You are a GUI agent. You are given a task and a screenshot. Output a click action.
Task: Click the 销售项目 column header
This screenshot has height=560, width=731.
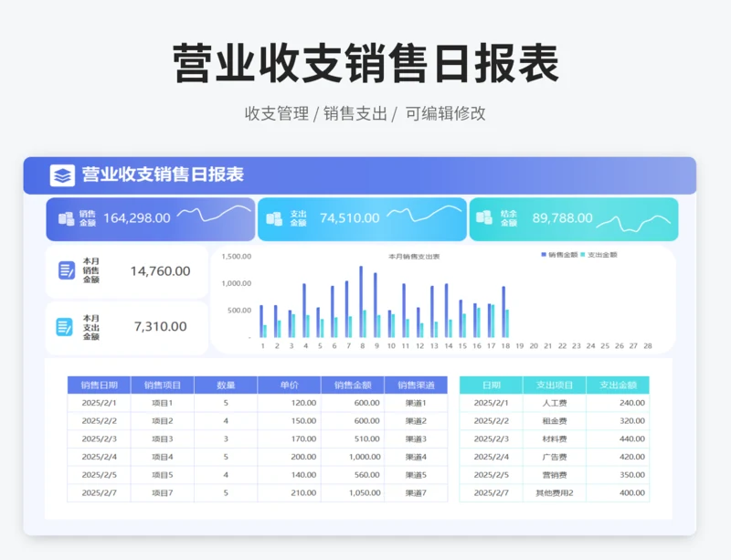pyautogui.click(x=163, y=386)
